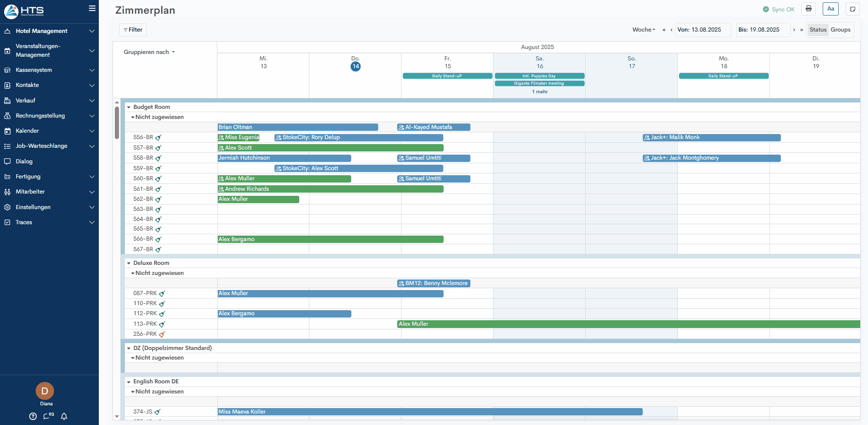Click cleaning status icon for room 256-PRK

click(x=162, y=334)
